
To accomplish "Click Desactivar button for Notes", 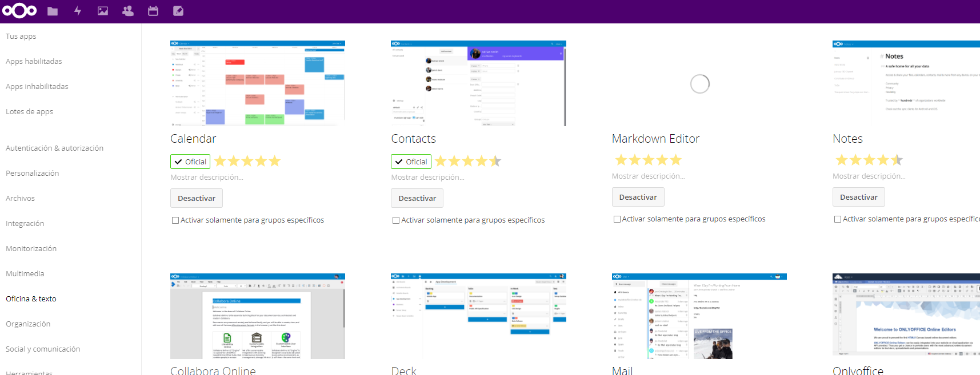I will click(x=859, y=197).
